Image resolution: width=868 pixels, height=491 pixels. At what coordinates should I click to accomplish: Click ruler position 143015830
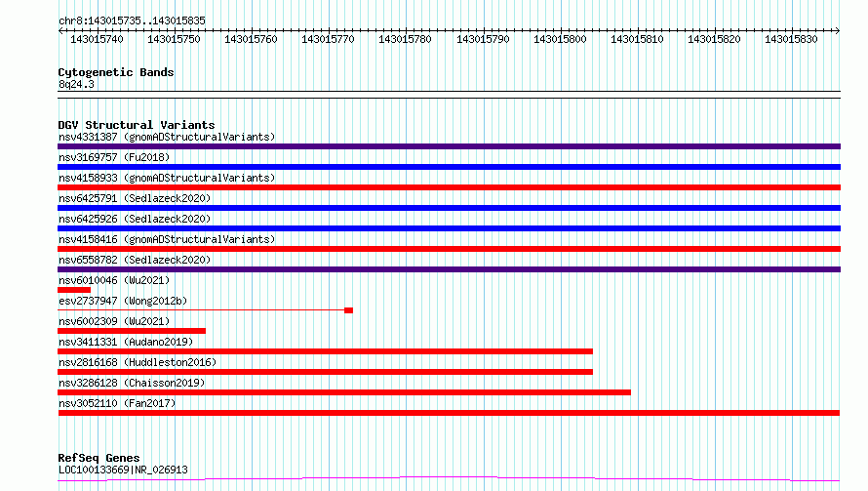[791, 39]
